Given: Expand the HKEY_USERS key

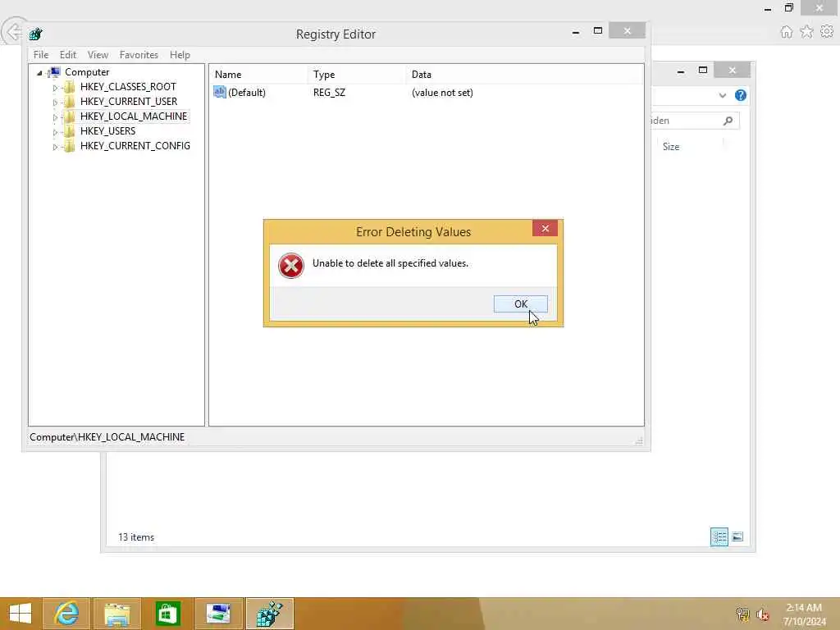Looking at the screenshot, I should 55,131.
